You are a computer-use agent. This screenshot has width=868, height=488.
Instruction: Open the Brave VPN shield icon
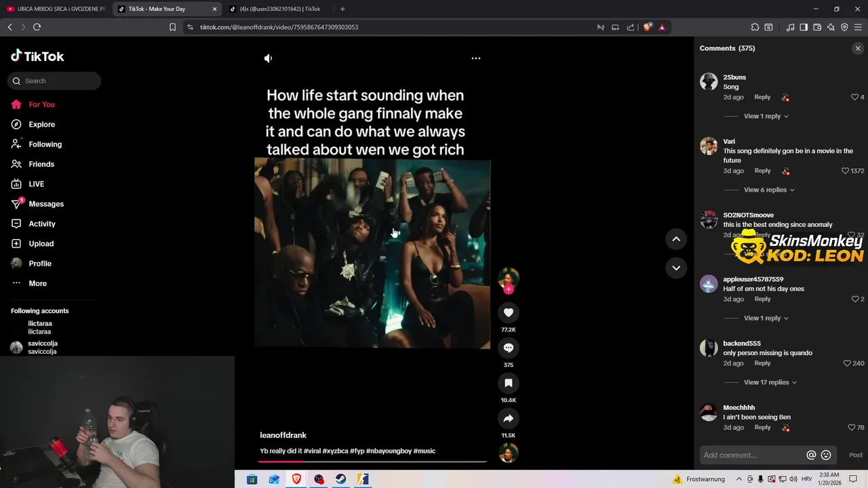click(x=844, y=27)
